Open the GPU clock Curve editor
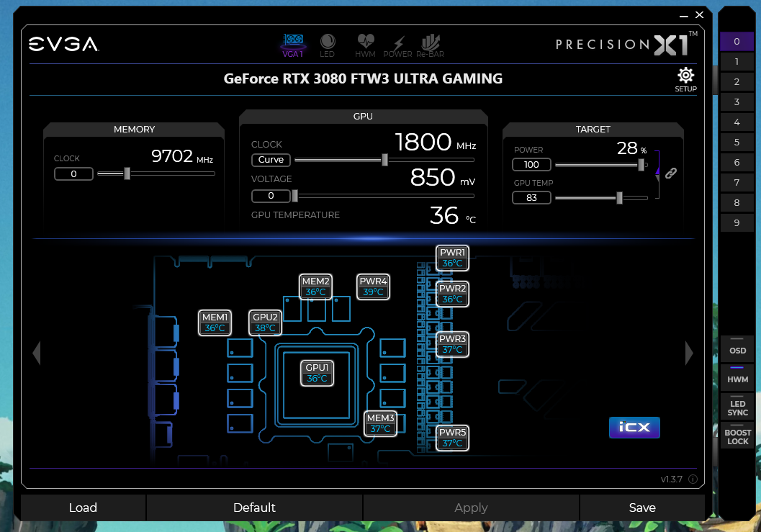 [271, 160]
